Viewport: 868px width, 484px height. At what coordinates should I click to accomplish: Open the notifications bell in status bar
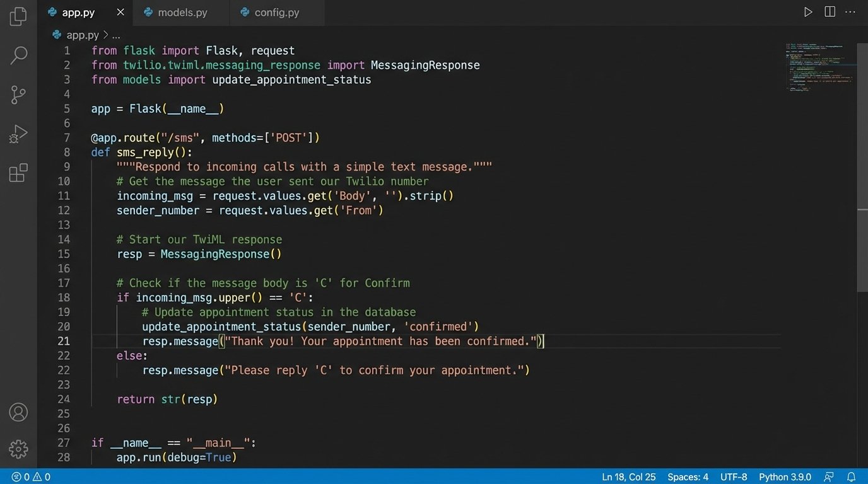851,477
